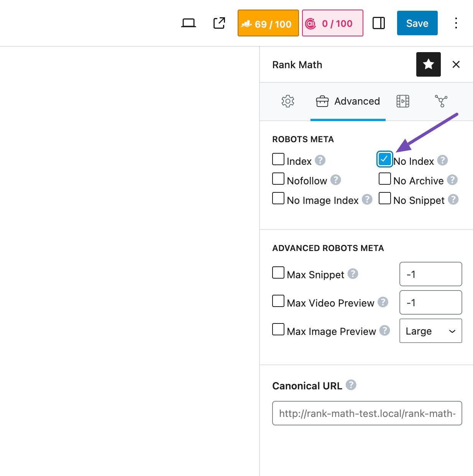
Task: Focus the Canonical URL input field
Action: click(x=367, y=413)
